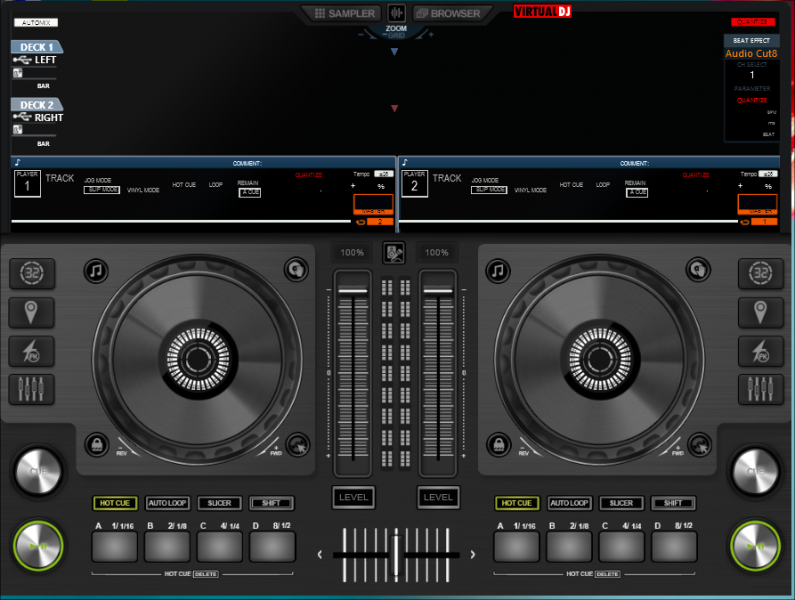795x600 pixels.
Task: Trigger left deck pad A
Action: [x=115, y=547]
